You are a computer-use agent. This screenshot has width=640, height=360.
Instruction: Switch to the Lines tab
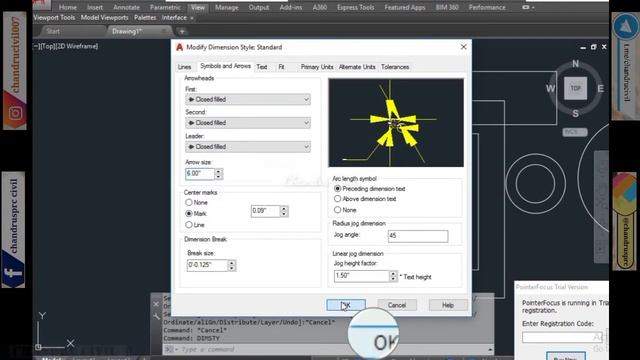184,67
